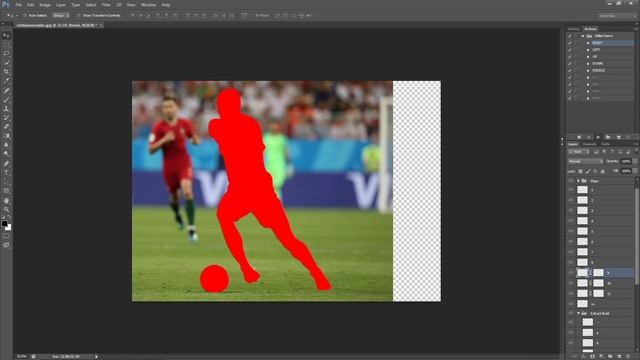Select layer 9 mask thumbnail

pos(598,273)
